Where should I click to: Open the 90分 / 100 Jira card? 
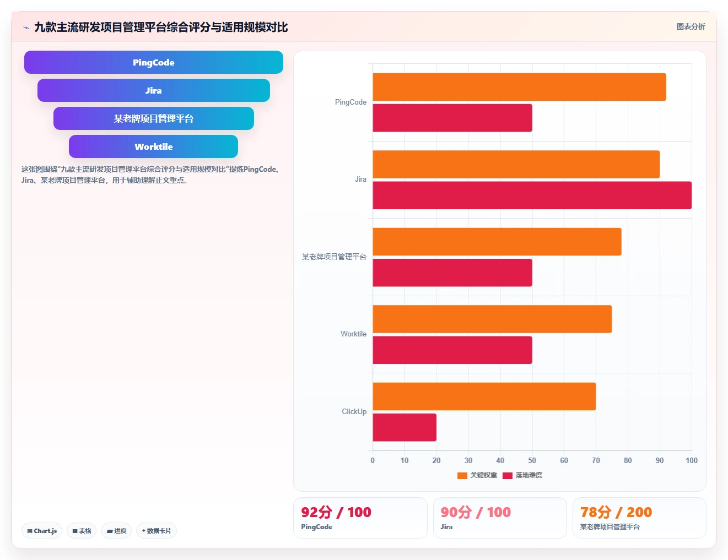pyautogui.click(x=500, y=518)
